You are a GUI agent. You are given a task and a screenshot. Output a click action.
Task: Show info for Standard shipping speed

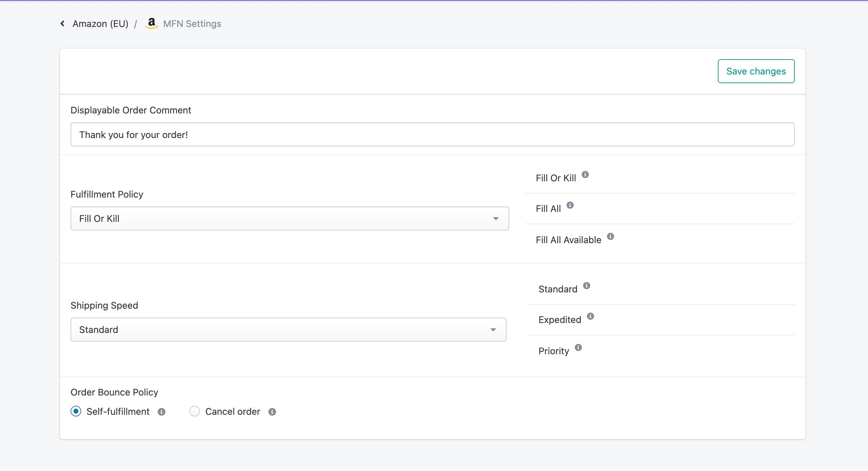tap(586, 285)
